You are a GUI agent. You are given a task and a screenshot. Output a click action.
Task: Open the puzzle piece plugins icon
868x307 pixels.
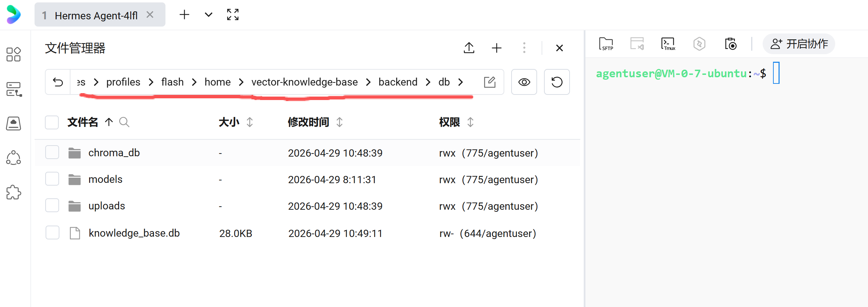pos(13,192)
